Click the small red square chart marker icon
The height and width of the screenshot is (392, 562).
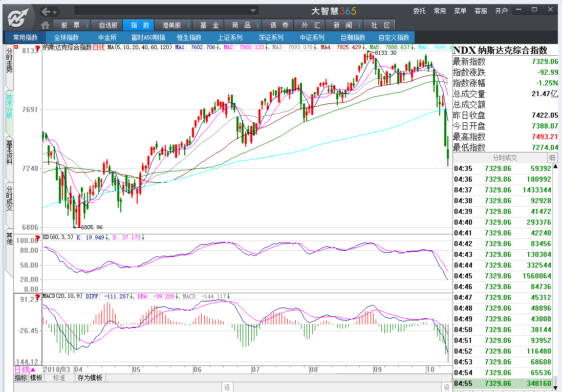[x=16, y=47]
